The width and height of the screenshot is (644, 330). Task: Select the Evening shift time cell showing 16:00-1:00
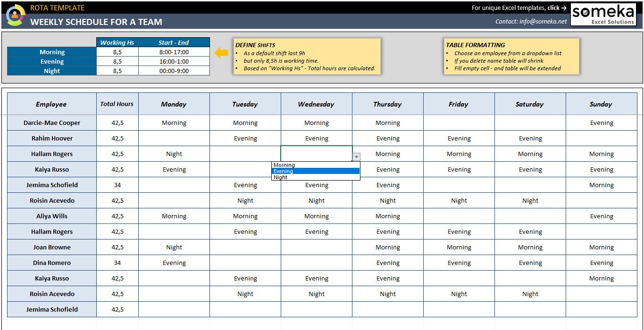[174, 61]
